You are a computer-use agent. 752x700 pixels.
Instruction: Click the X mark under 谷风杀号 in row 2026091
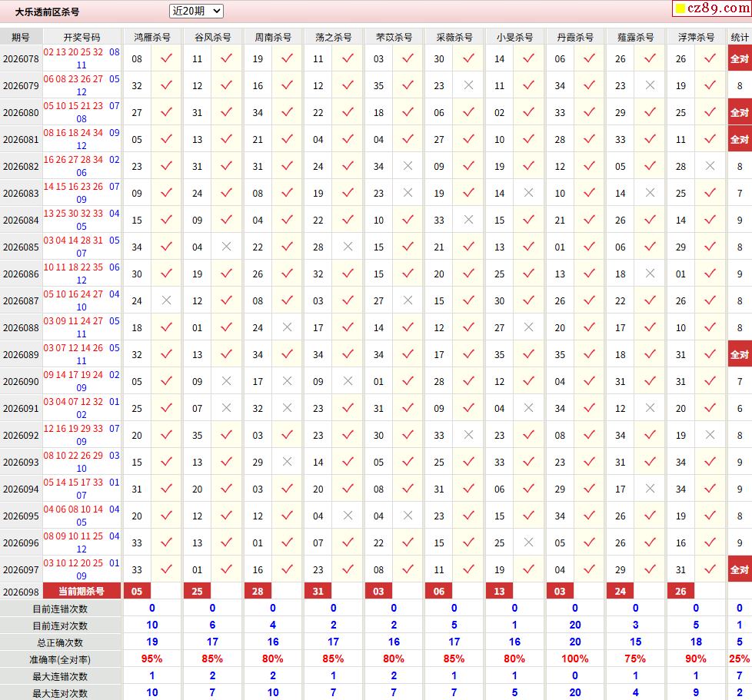click(x=227, y=408)
